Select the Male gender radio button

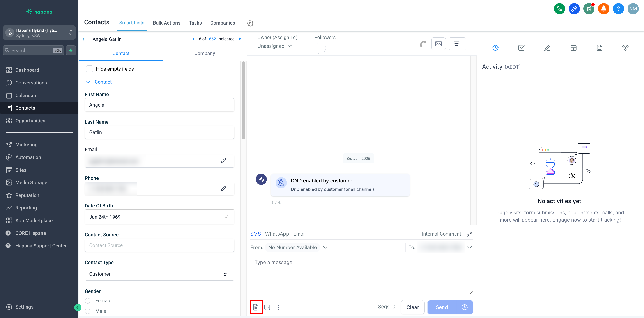(88, 311)
